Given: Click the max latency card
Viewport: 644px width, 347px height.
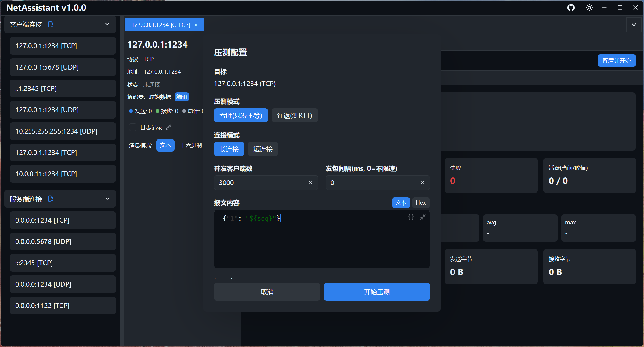Looking at the screenshot, I should coord(599,228).
